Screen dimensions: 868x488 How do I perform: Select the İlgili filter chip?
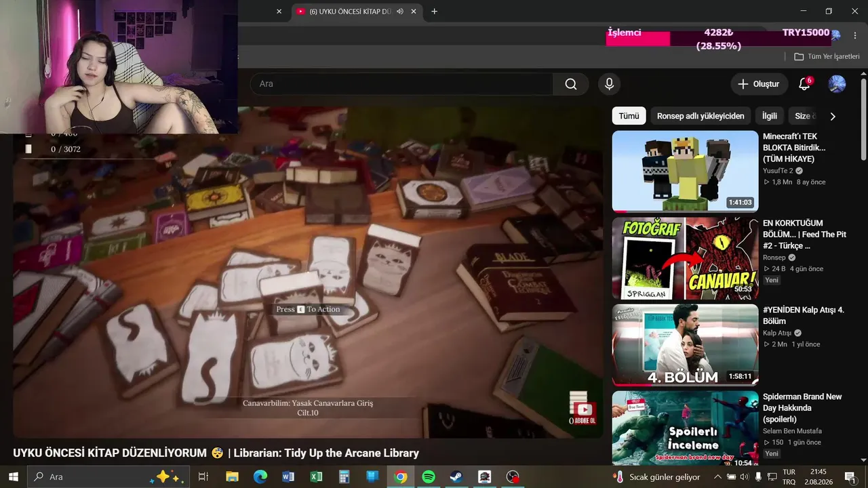tap(770, 116)
